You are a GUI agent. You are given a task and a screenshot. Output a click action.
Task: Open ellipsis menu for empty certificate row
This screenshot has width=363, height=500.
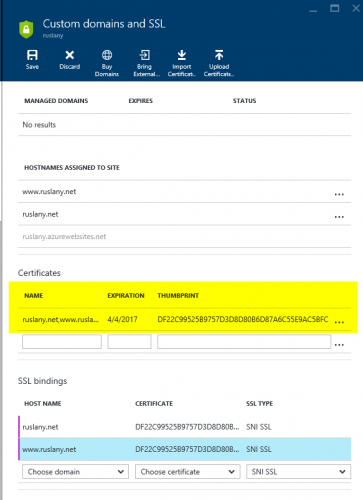339,345
